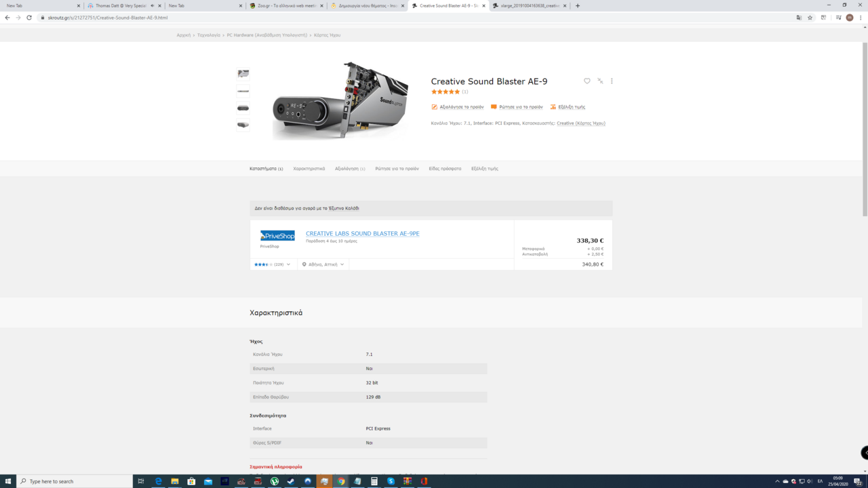
Task: Select the third product thumbnail image
Action: coord(243,108)
